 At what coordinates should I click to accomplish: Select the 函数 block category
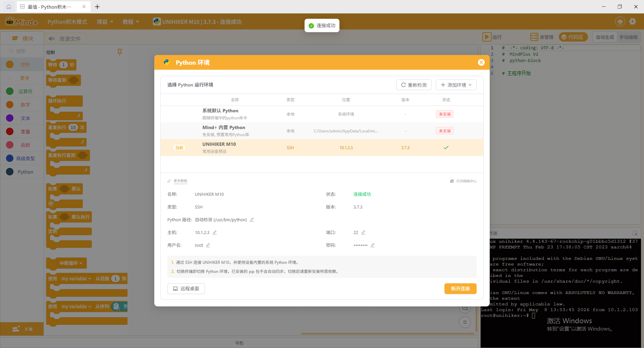[22, 145]
